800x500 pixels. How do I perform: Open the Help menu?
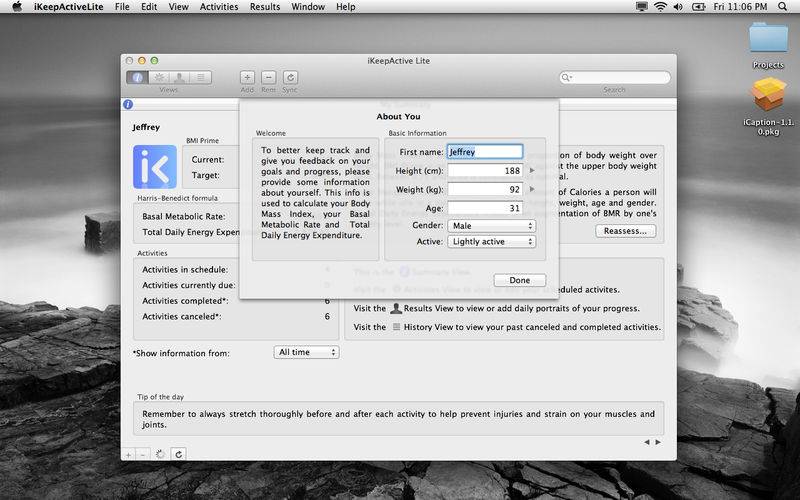tap(345, 7)
